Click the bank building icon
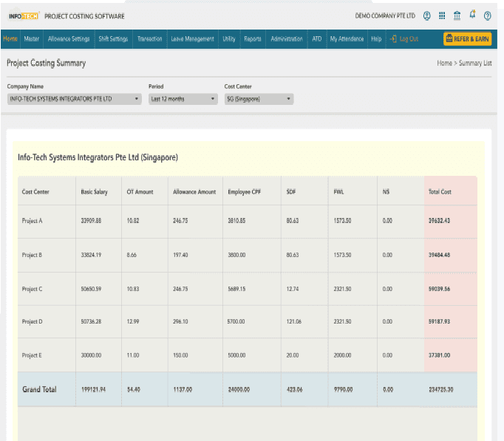The width and height of the screenshot is (504, 441). coord(457,16)
